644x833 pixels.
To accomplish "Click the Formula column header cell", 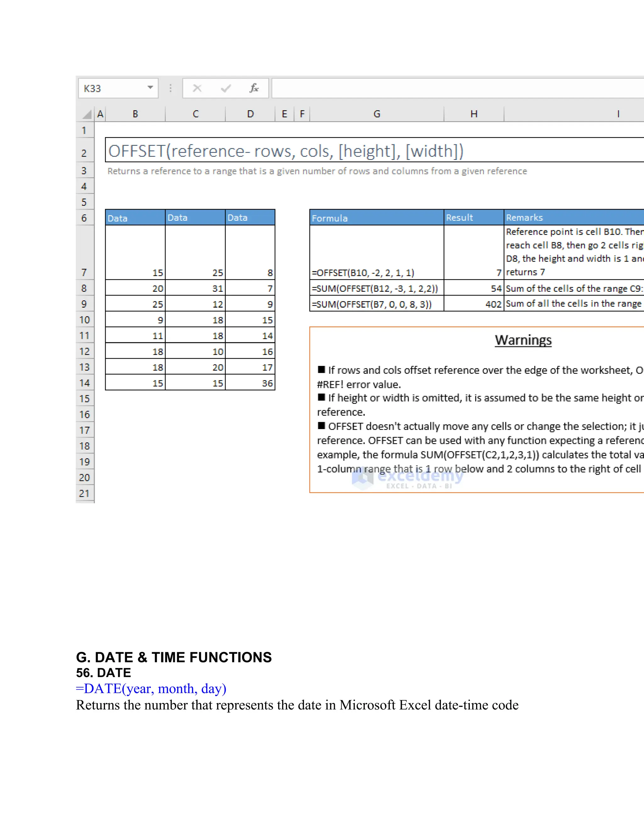I will (377, 218).
